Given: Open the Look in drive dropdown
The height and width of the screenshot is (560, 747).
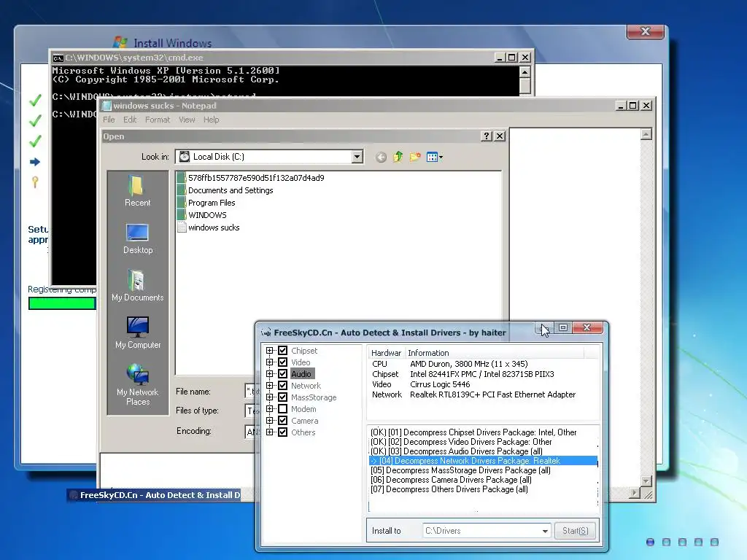Looking at the screenshot, I should 357,157.
